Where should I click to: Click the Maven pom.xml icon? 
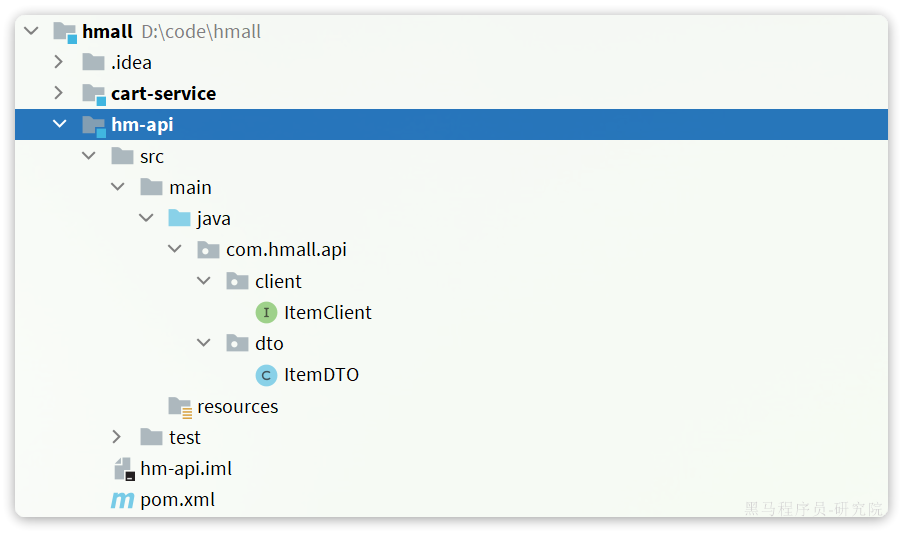coord(122,500)
